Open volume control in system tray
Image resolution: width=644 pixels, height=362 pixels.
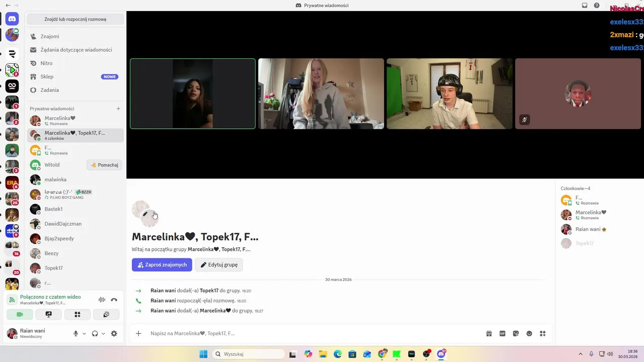[610, 354]
